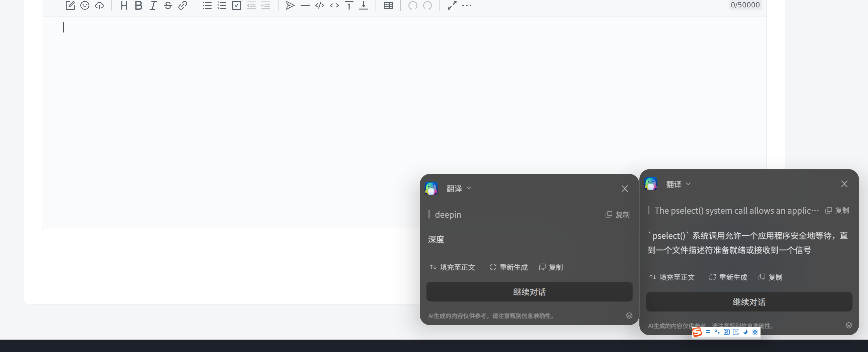Click the upload cloud icon
This screenshot has height=352, width=868.
[x=99, y=5]
